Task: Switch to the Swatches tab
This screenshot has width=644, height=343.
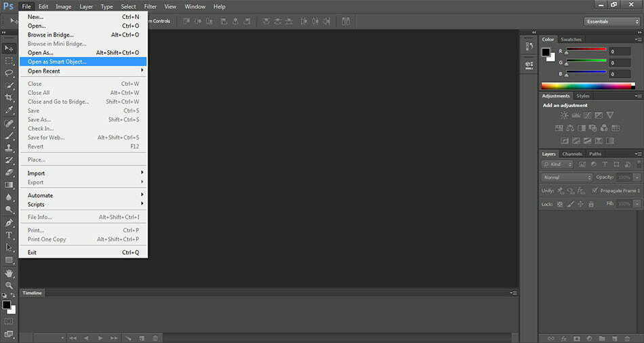Action: [571, 39]
